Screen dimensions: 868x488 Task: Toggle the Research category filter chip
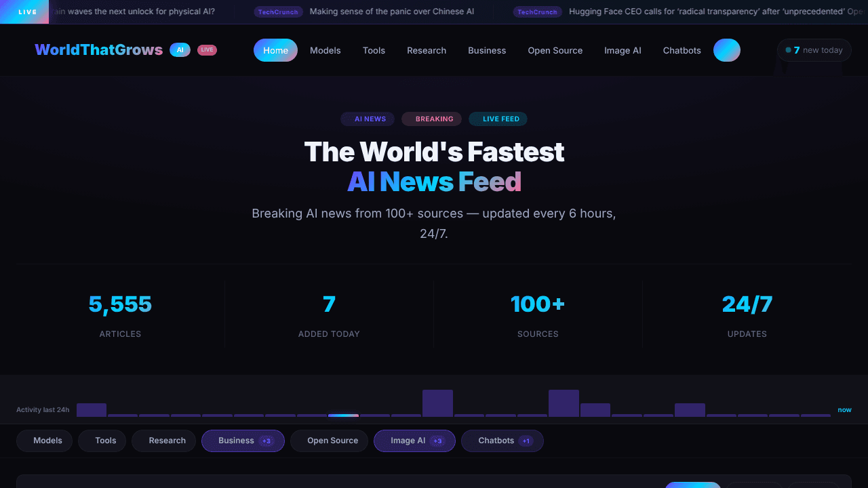click(x=163, y=441)
